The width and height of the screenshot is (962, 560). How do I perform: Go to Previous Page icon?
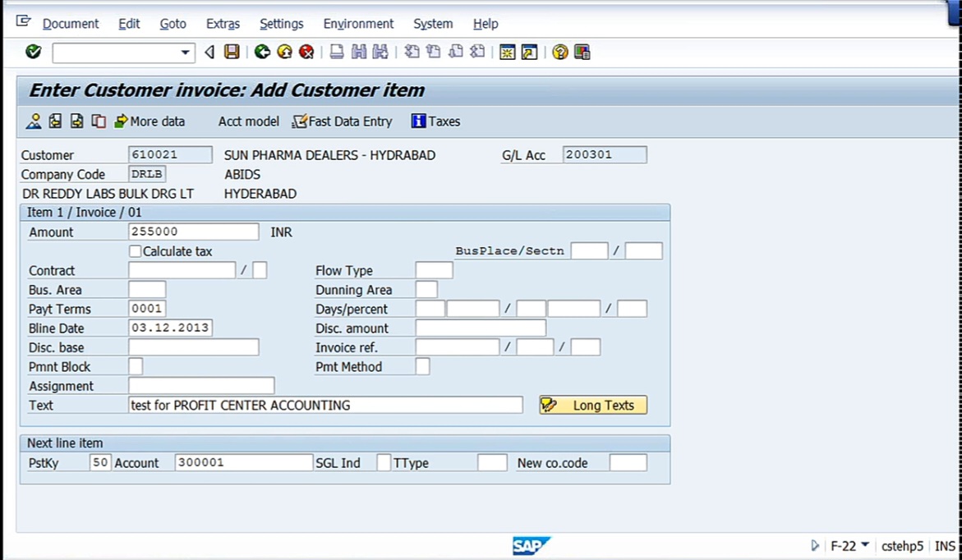[434, 52]
